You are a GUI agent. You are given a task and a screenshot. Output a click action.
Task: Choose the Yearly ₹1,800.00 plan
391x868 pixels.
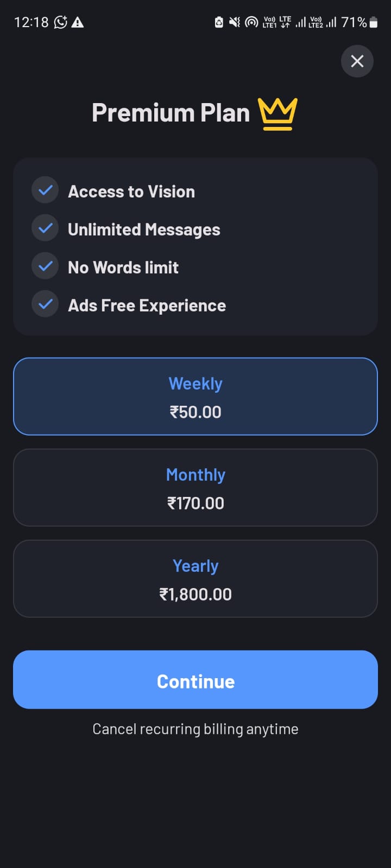coord(195,579)
